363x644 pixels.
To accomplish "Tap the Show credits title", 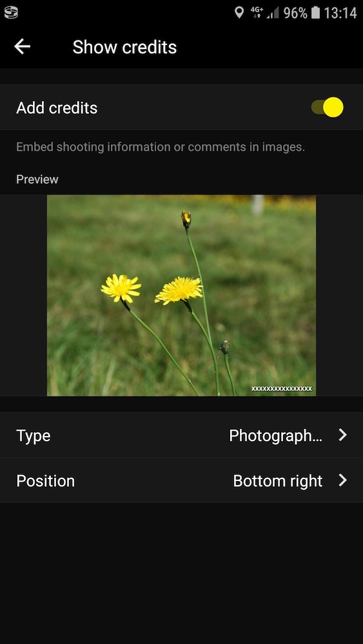I will (x=124, y=47).
